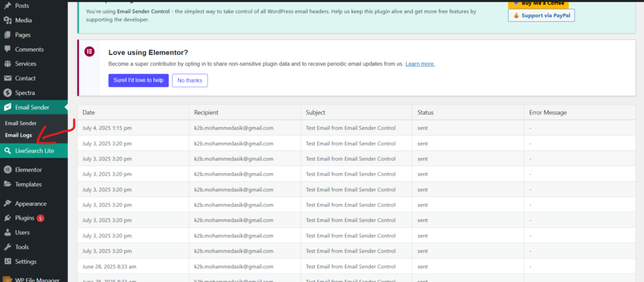Dismiss notice with No thanks button
Viewport: 644px width, 282px height.
190,81
